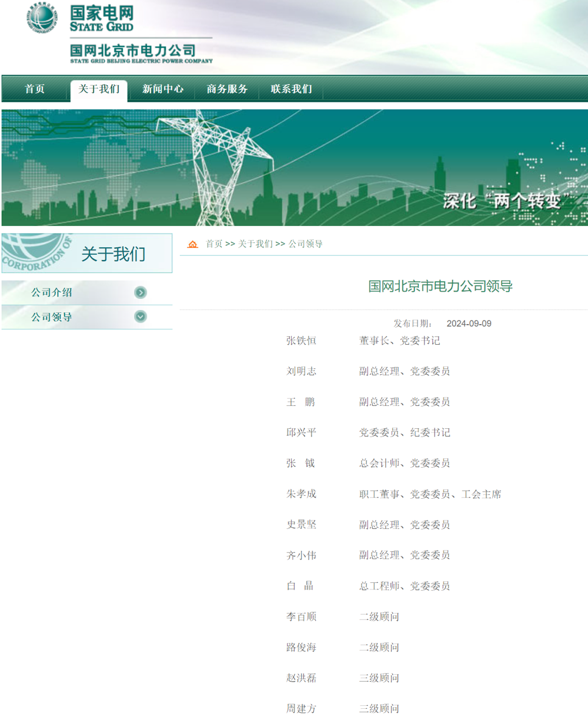Click the State Grid globe logo
This screenshot has height=720, width=588.
(42, 18)
